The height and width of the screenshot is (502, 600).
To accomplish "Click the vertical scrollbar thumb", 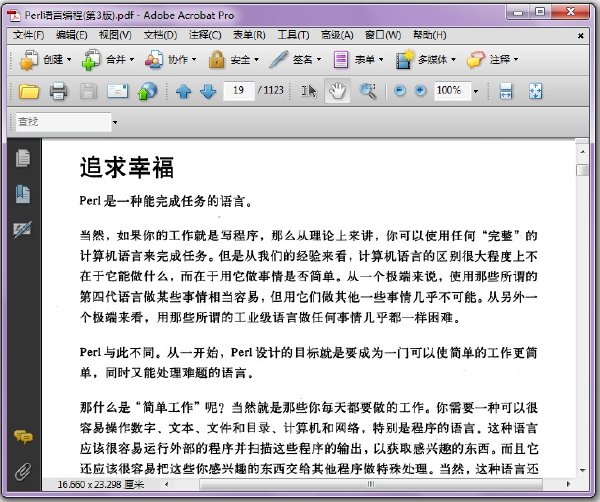I will [x=582, y=170].
